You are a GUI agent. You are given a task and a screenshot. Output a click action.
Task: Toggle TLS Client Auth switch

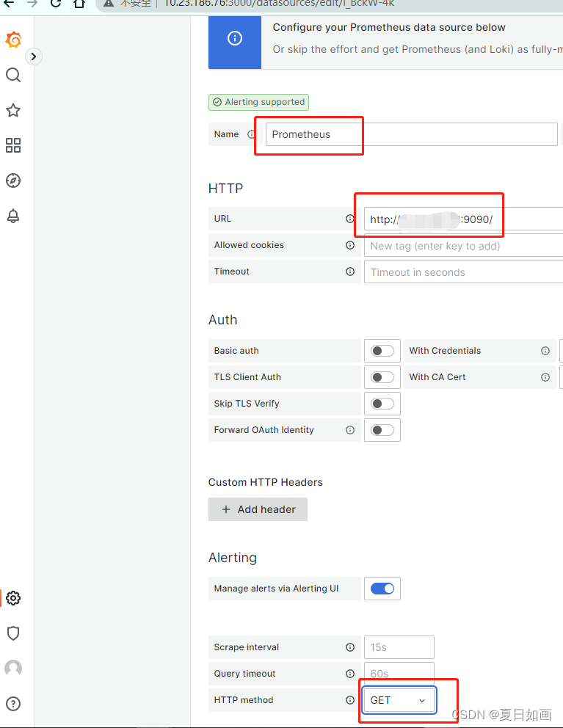382,377
